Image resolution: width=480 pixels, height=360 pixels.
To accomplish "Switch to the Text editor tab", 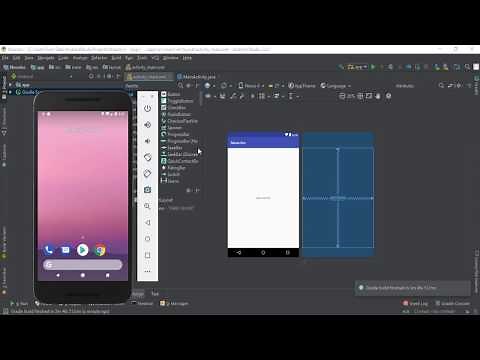I will (155, 294).
